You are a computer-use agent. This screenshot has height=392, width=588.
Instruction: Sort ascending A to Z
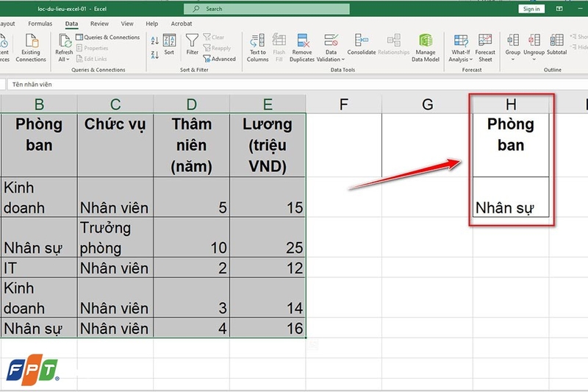coord(154,40)
